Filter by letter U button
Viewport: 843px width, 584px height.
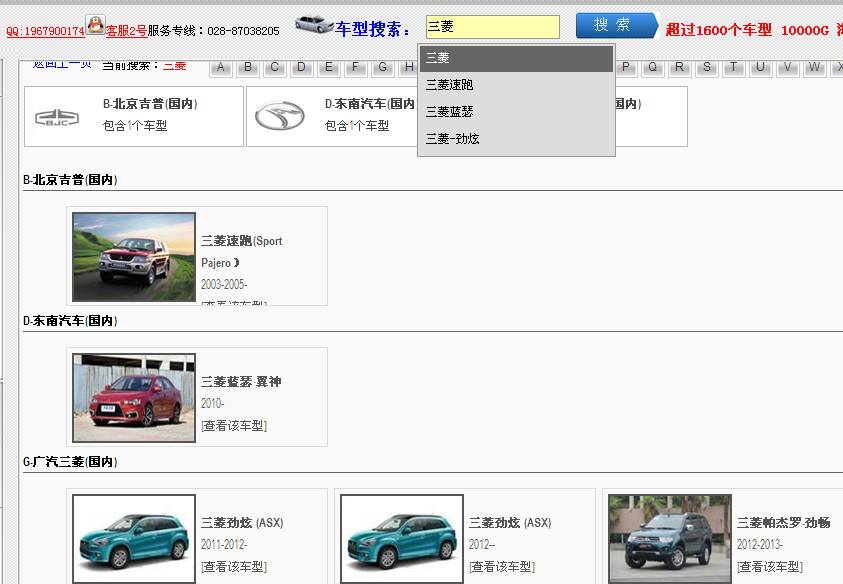tap(761, 68)
